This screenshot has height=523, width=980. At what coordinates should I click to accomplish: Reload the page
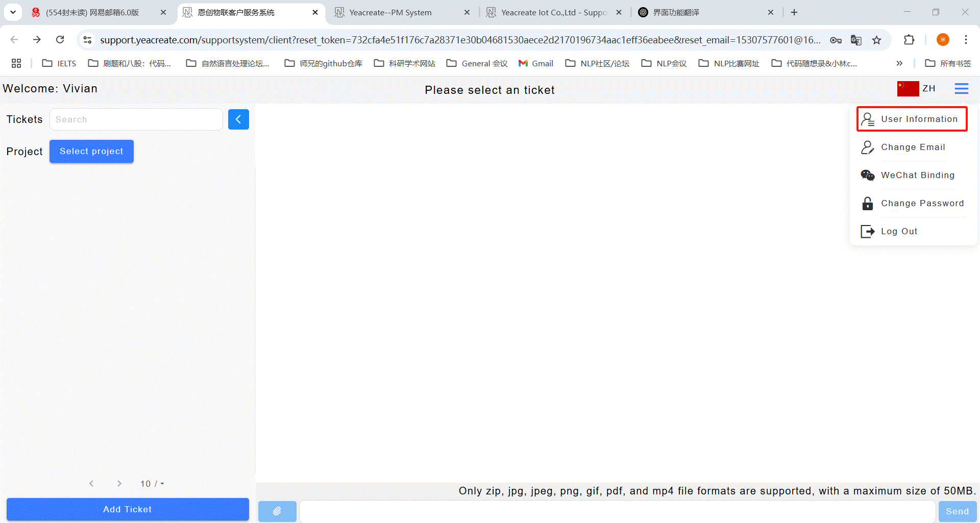[60, 40]
